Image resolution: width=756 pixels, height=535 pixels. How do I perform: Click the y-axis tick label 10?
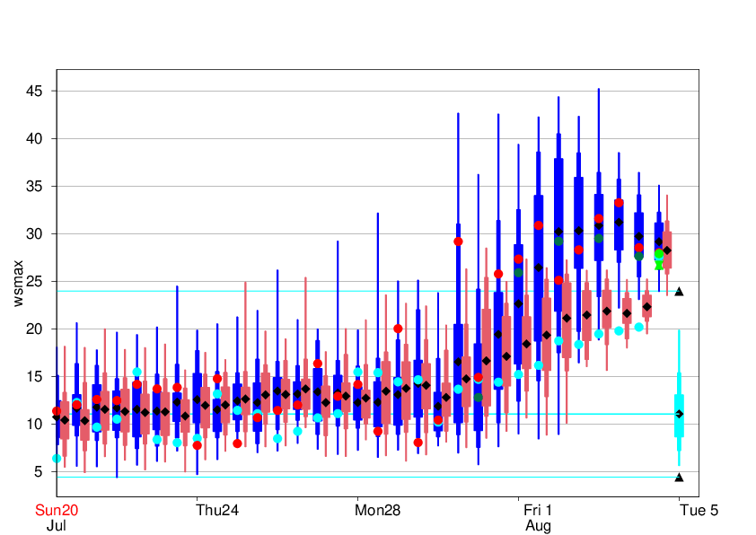click(34, 425)
